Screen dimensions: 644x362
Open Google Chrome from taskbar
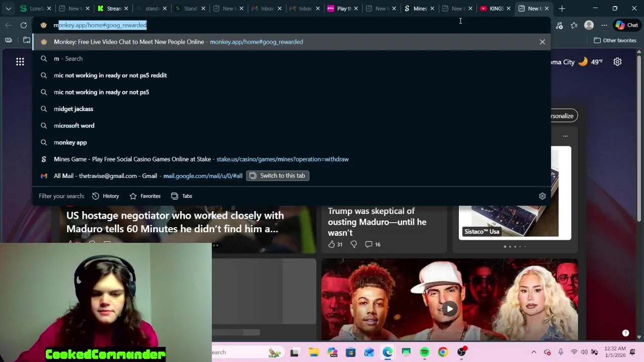443,352
